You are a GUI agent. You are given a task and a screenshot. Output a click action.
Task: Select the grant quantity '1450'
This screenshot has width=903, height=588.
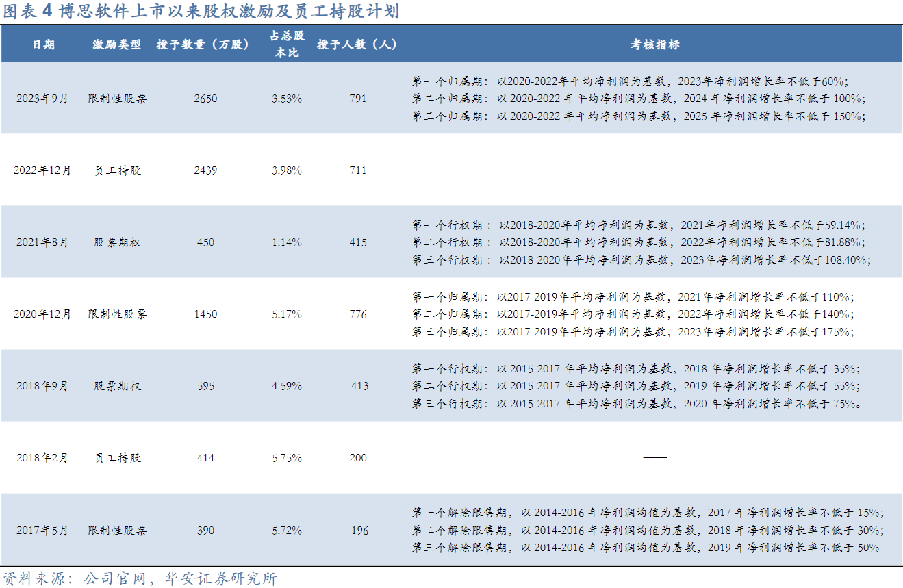pos(205,314)
